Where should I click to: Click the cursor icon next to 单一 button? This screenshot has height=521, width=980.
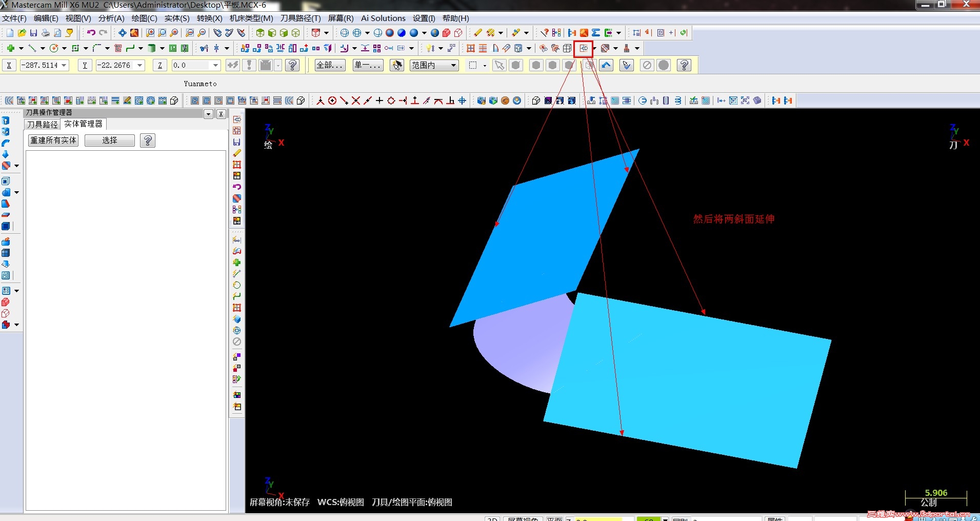[397, 65]
